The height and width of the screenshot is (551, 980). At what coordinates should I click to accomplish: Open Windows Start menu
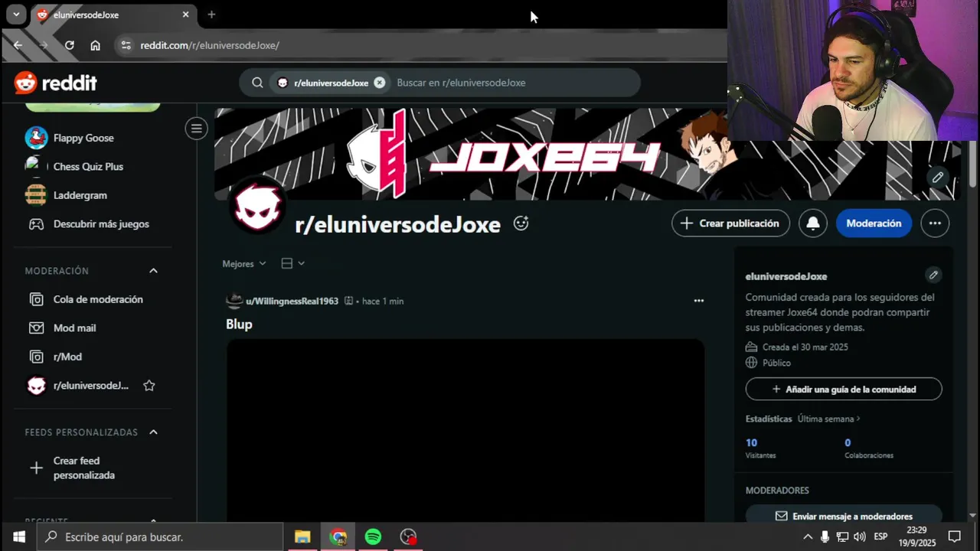pos(18,536)
